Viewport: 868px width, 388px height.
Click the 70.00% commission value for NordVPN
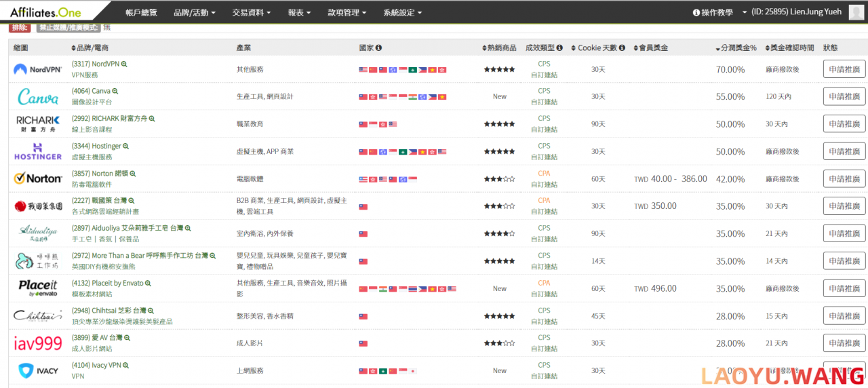coord(730,69)
